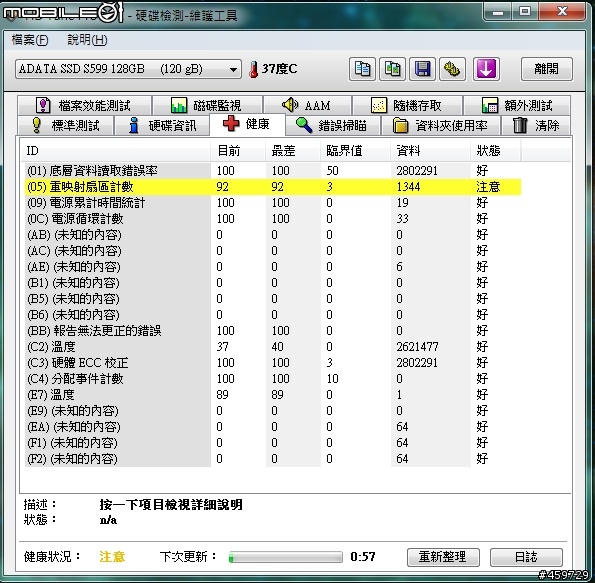The height and width of the screenshot is (583, 595).
Task: Select the (09) 電源累計時間統計 row
Action: 272,203
